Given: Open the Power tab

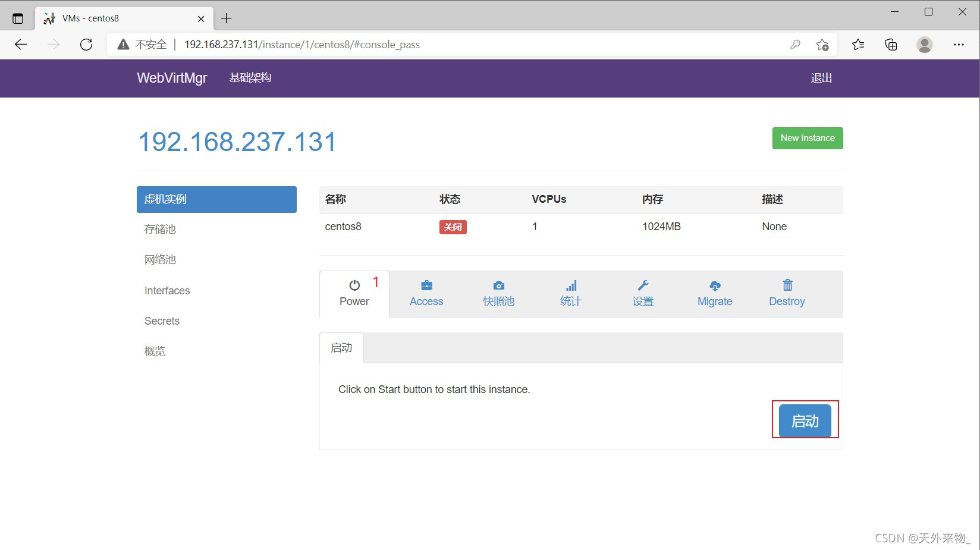Looking at the screenshot, I should click(354, 294).
